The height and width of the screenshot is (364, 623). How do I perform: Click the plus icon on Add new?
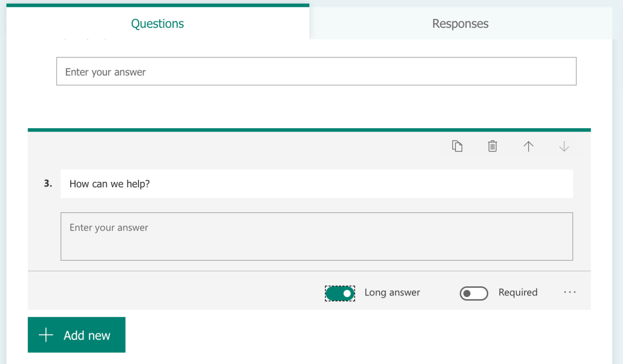coord(46,335)
